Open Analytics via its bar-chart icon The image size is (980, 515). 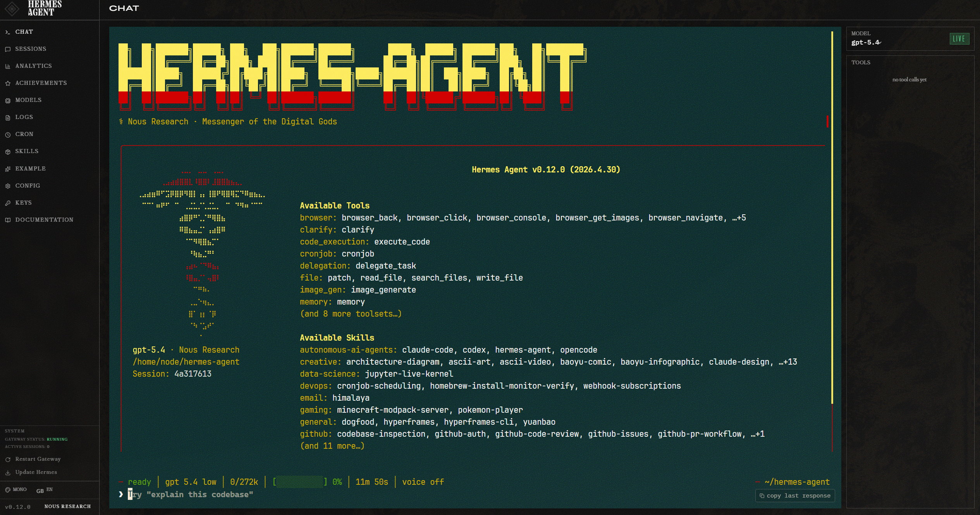[x=8, y=66]
